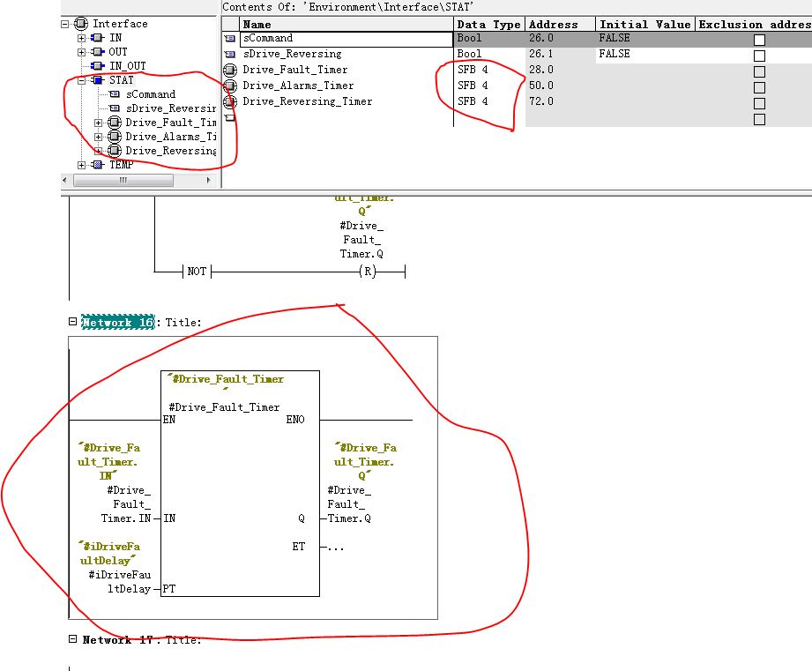This screenshot has height=671, width=812.
Task: Select sDrive_Reversir variable icon in tree
Action: pyautogui.click(x=115, y=108)
